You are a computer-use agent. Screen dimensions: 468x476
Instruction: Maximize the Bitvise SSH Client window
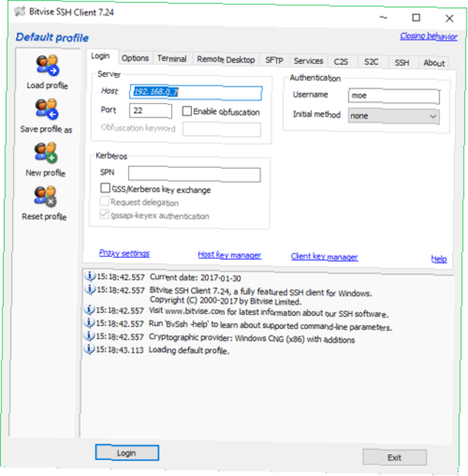point(416,18)
